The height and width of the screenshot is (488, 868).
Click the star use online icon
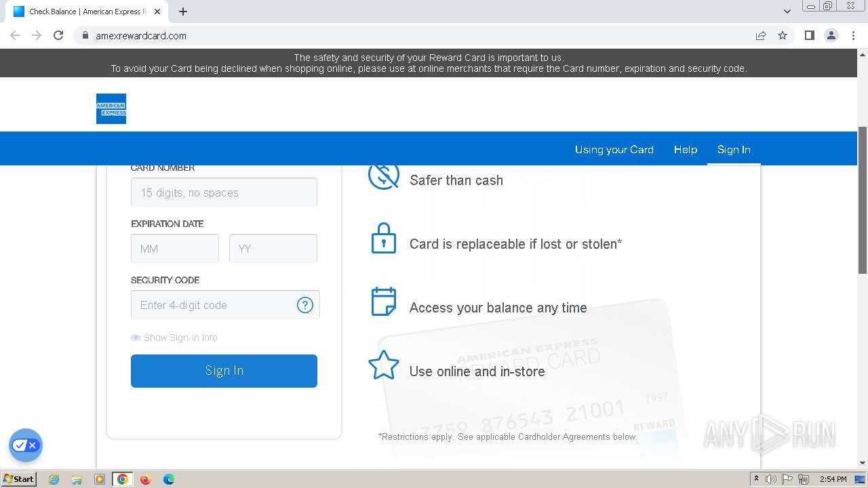[384, 365]
